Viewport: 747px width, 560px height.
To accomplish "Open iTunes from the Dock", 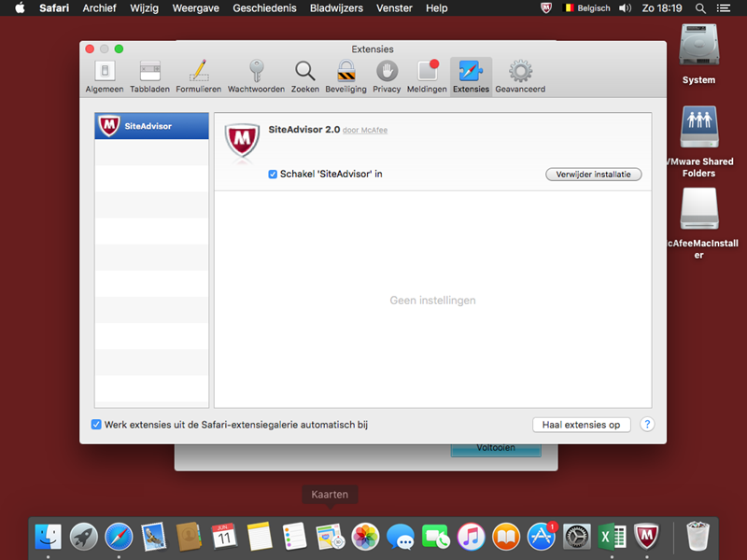I will (471, 536).
